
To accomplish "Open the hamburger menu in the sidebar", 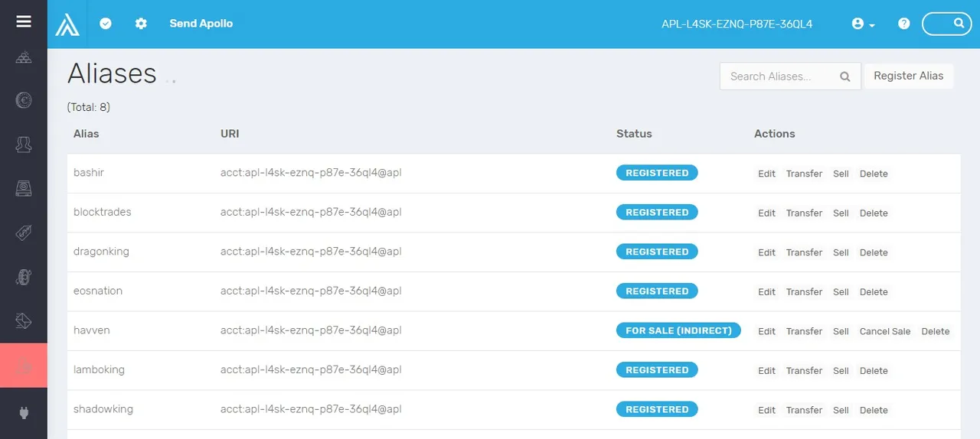I will [24, 21].
